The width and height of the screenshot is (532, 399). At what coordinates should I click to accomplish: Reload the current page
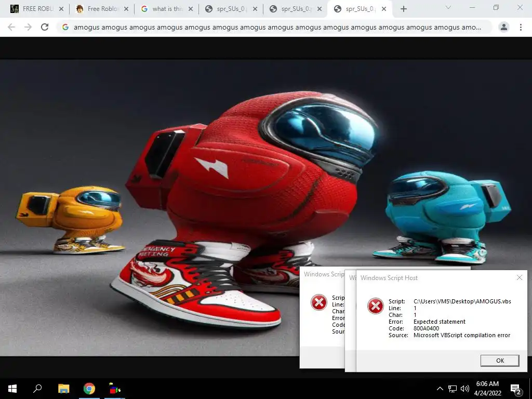(45, 27)
